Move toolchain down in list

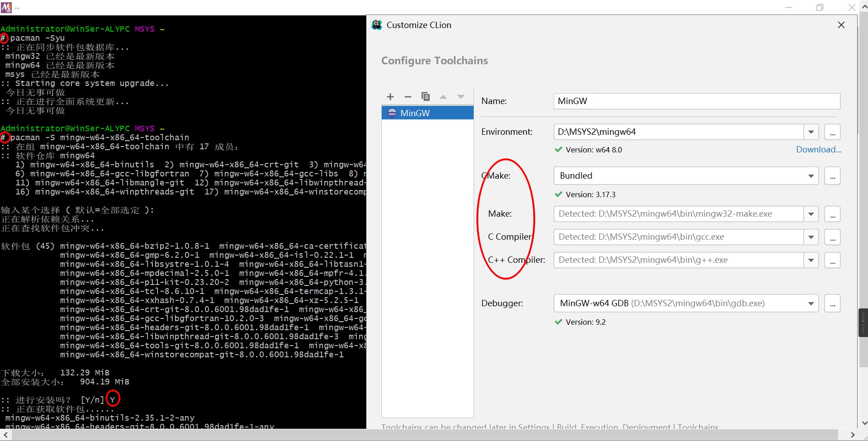point(461,96)
